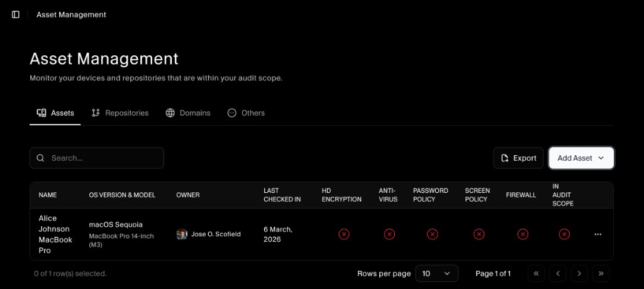This screenshot has width=644, height=289.
Task: Click the Screen Policy failed status icon
Action: coord(479,234)
